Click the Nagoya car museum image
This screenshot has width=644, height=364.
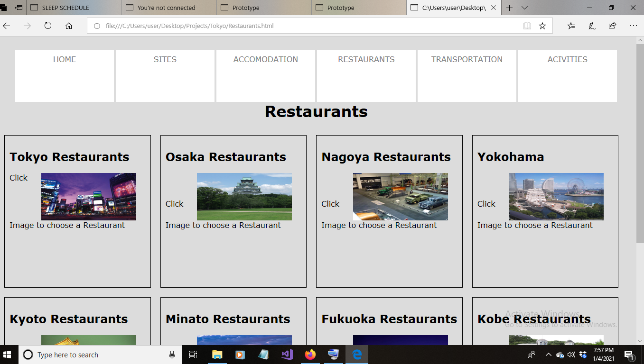[x=401, y=197]
